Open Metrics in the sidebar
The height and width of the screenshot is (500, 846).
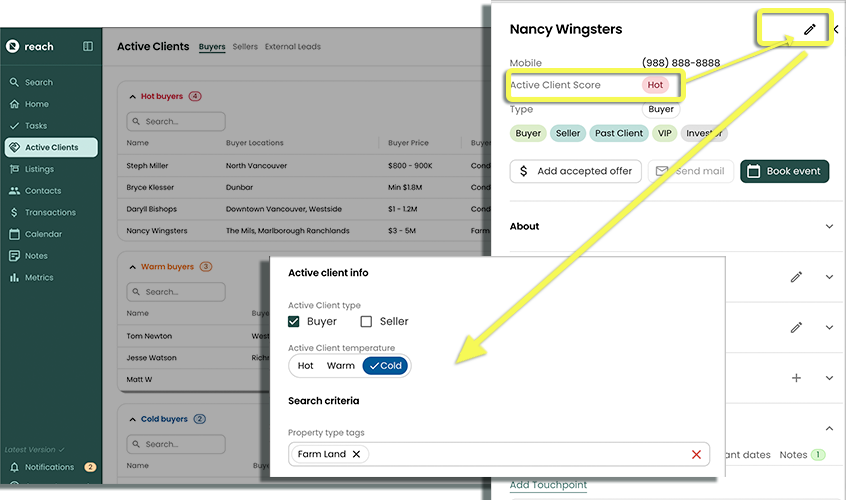pos(39,278)
